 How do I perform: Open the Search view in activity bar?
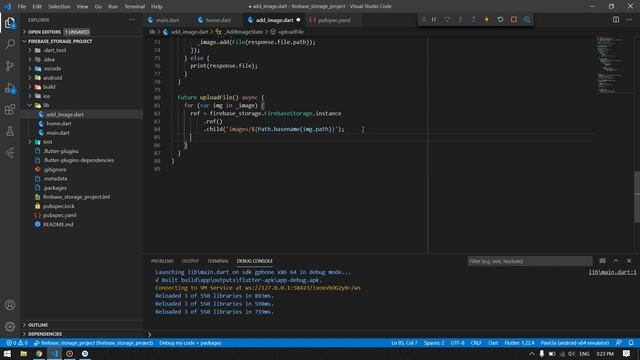coord(10,44)
